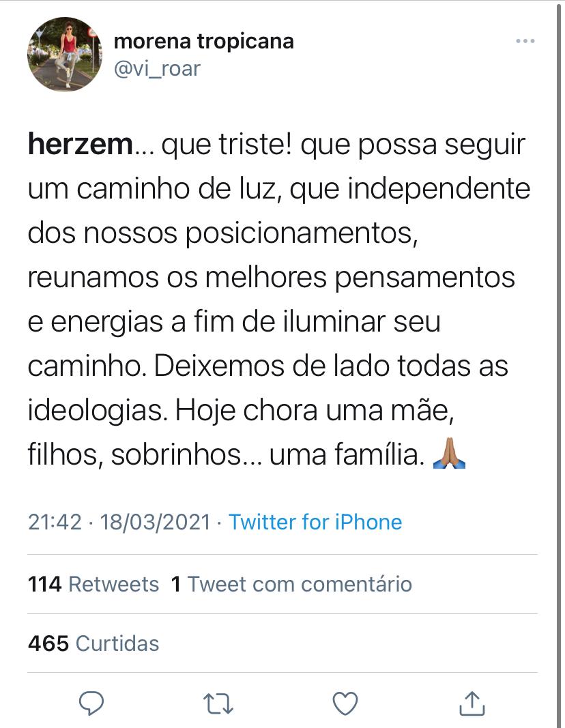Image resolution: width=565 pixels, height=728 pixels.
Task: Click the 21:42 timestamp
Action: [x=56, y=522]
